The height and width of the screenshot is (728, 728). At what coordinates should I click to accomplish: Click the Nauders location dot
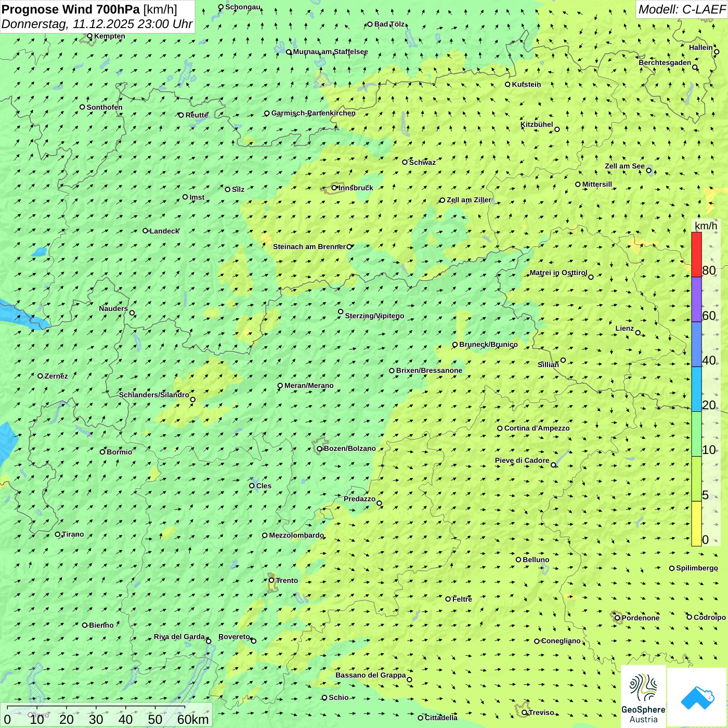coord(132,313)
